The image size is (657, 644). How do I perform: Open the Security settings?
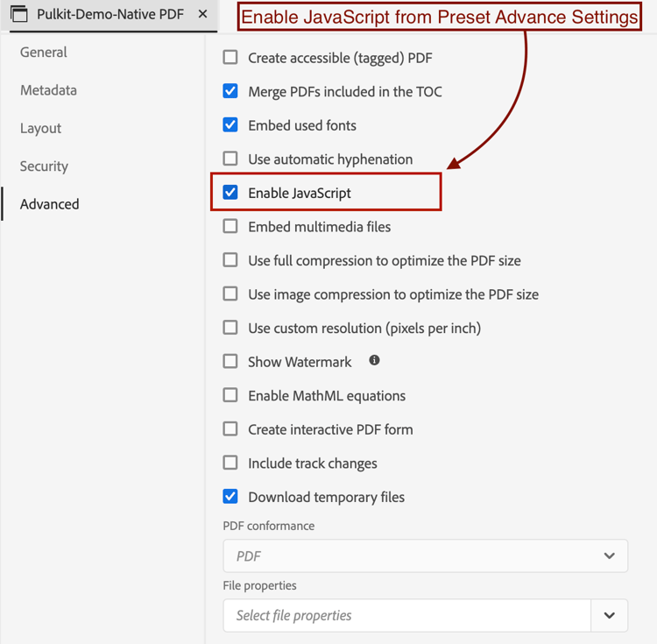[x=44, y=166]
